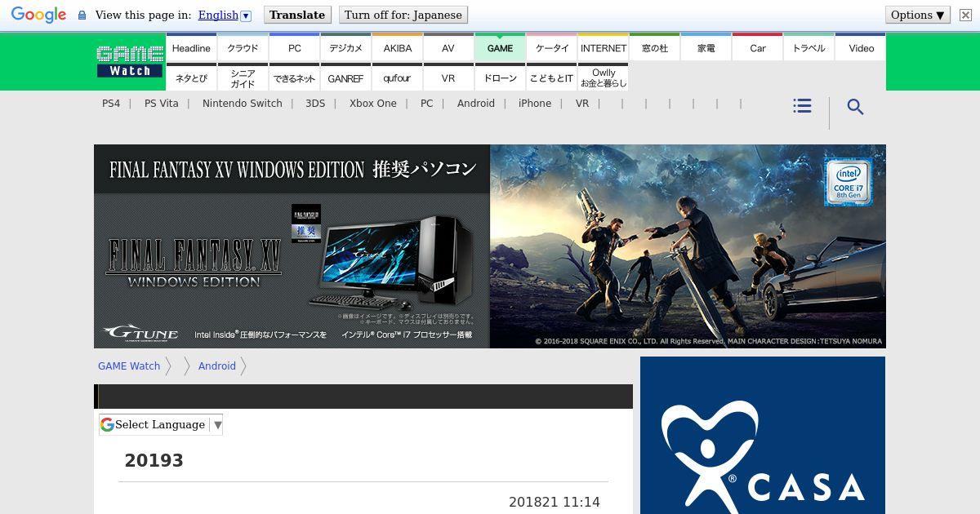Open the Options dropdown menu
The width and height of the screenshot is (980, 514).
point(918,15)
